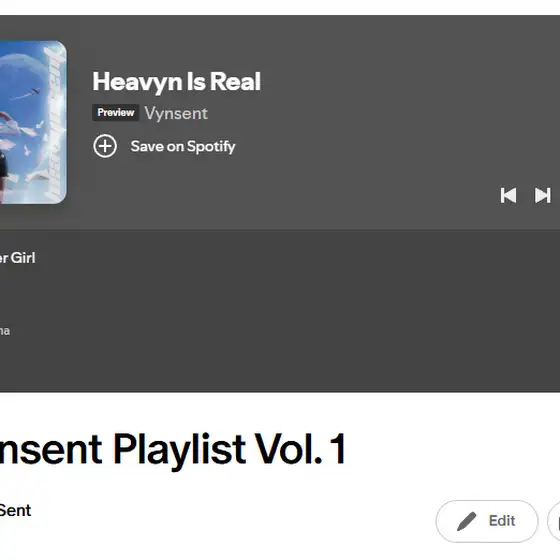The height and width of the screenshot is (560, 560).
Task: Click the Preview badge
Action: click(x=116, y=112)
